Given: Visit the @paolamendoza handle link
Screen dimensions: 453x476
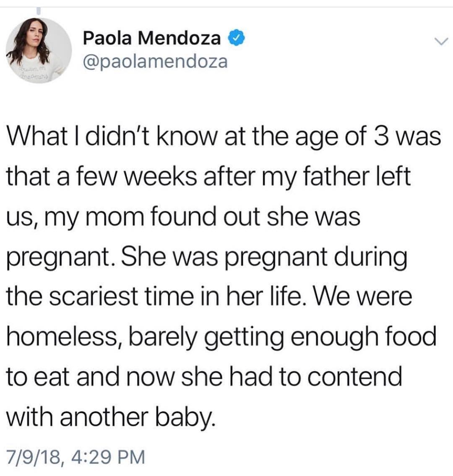Looking at the screenshot, I should click(155, 62).
